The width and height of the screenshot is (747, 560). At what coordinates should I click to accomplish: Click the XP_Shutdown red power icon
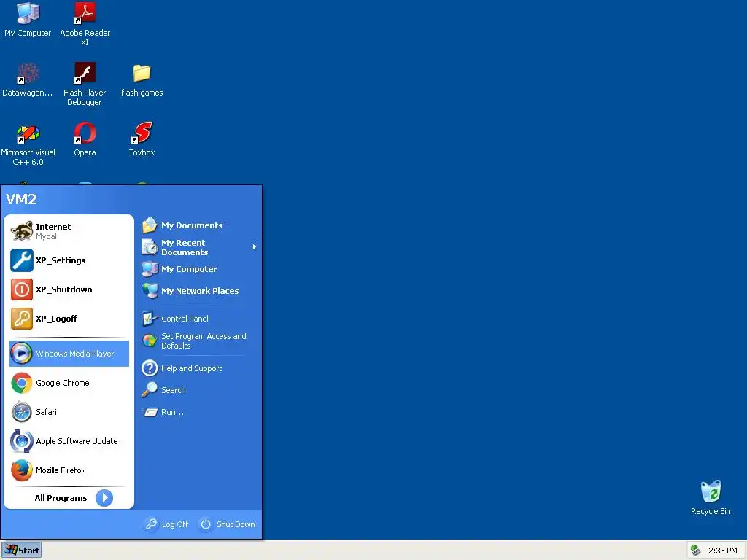tap(21, 289)
